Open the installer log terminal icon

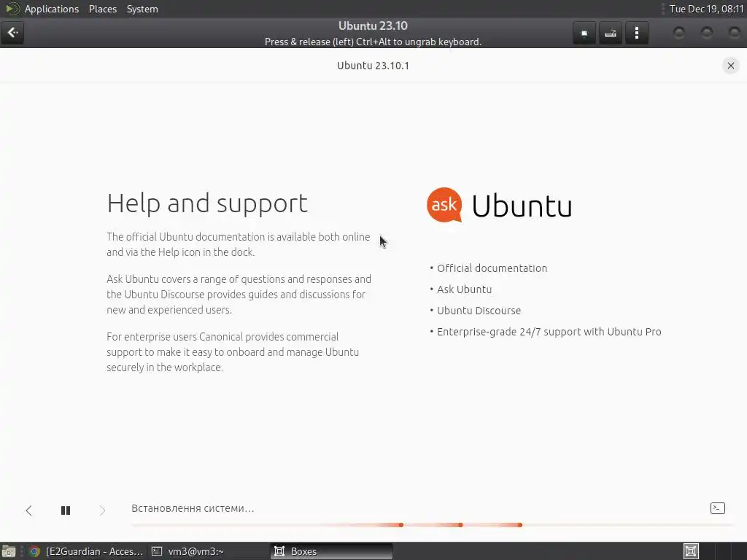click(718, 508)
